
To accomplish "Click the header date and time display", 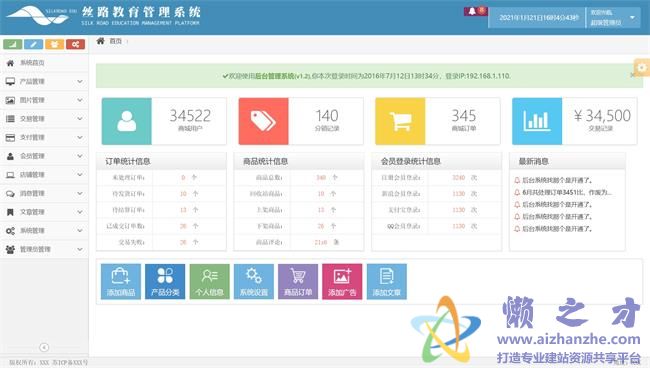I will pos(538,17).
